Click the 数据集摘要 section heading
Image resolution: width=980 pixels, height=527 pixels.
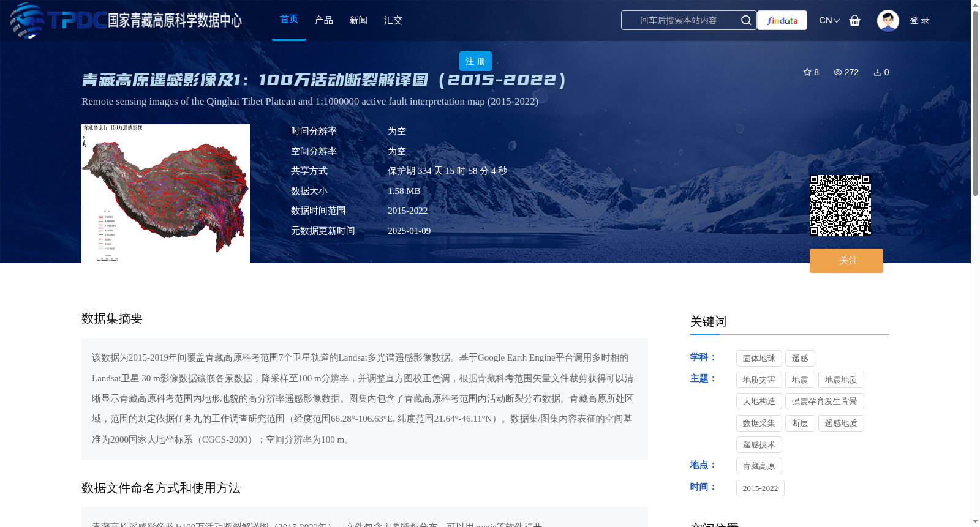[112, 318]
